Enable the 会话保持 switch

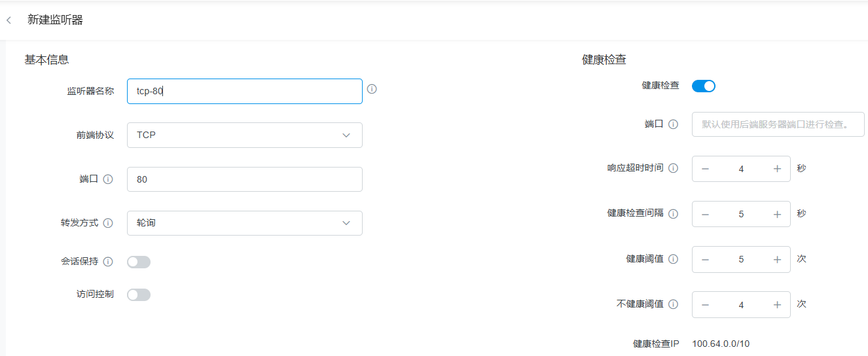(x=139, y=262)
